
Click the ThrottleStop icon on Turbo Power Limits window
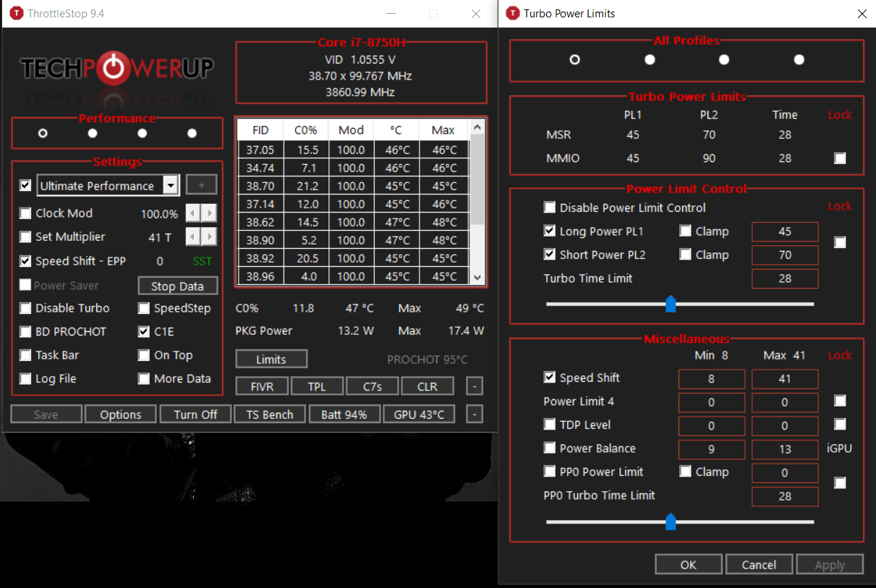[513, 13]
